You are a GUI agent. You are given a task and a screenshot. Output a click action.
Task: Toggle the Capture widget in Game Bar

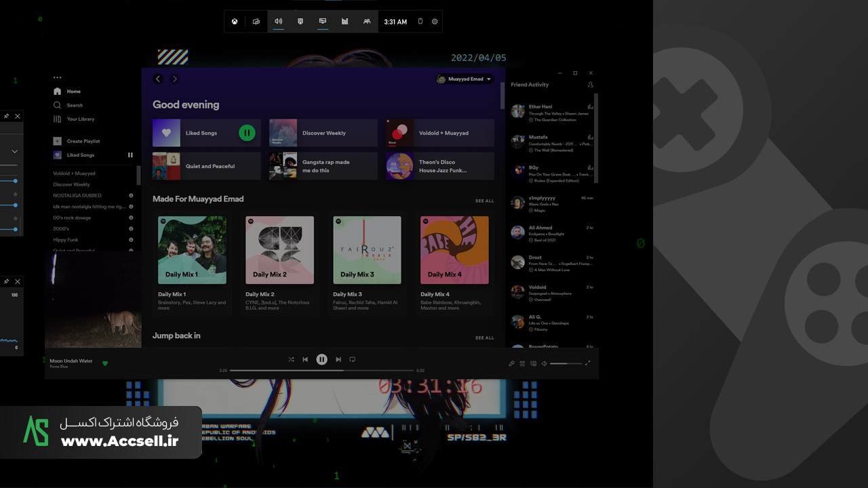coord(300,22)
